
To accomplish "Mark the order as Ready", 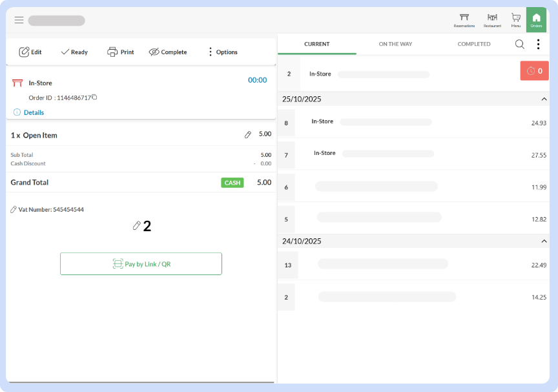I will click(x=74, y=52).
